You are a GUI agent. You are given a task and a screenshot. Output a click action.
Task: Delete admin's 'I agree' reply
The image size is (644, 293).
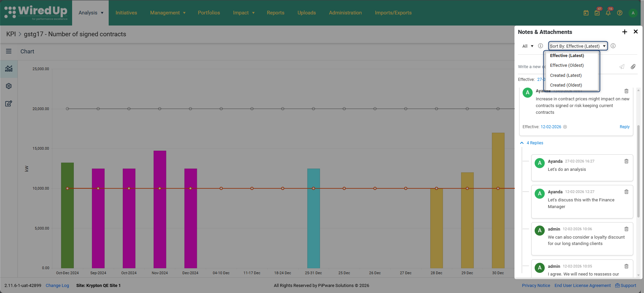click(x=626, y=266)
